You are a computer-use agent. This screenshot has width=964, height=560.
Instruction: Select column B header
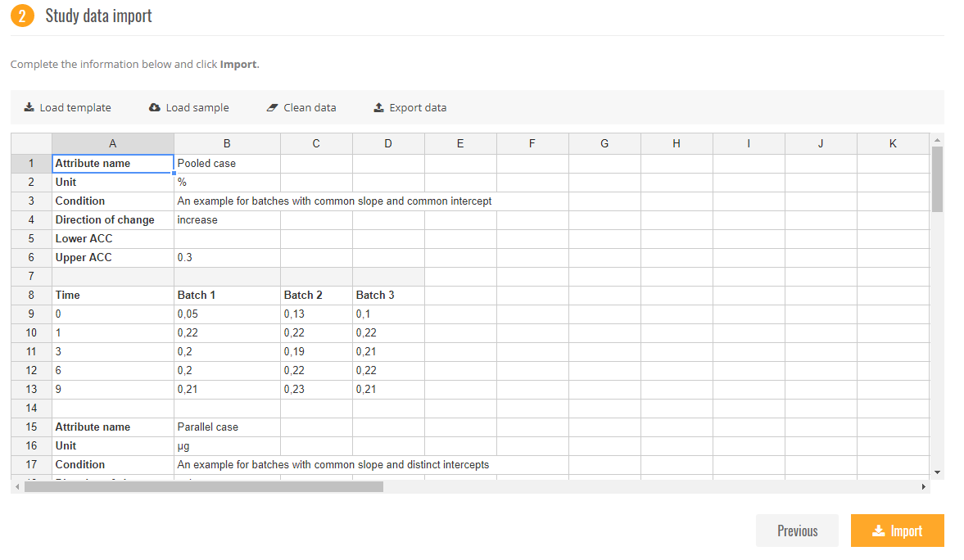pos(227,144)
